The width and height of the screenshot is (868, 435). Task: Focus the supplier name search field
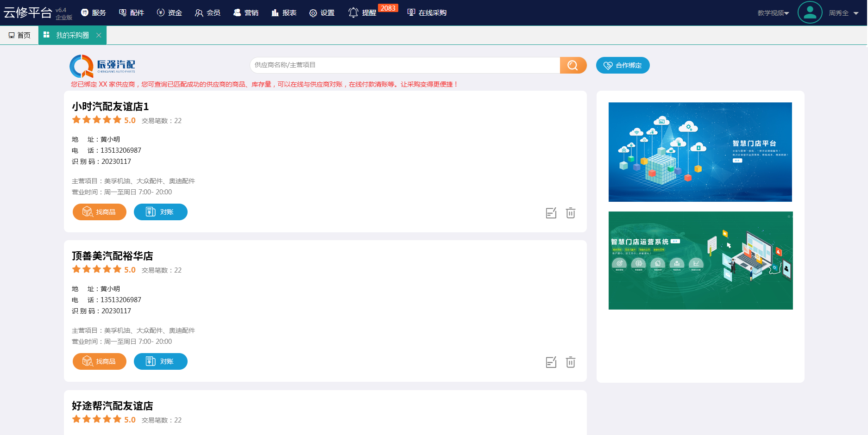[x=404, y=65]
